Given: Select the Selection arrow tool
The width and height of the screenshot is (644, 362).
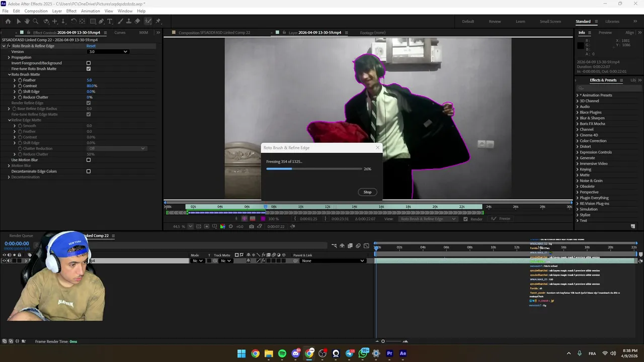Looking at the screenshot, I should 19,21.
